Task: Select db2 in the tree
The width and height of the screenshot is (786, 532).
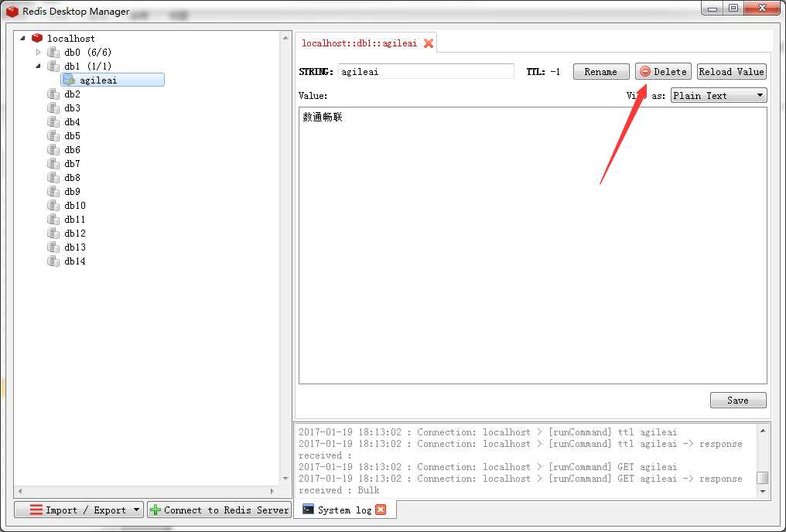Action: pos(72,94)
